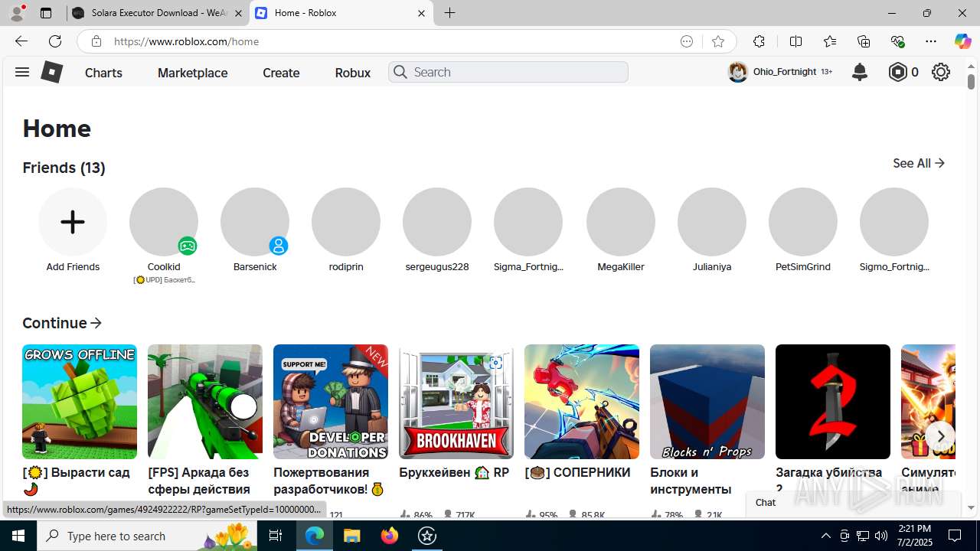The image size is (980, 551).
Task: Open the Roblox settings gear
Action: coord(941,72)
